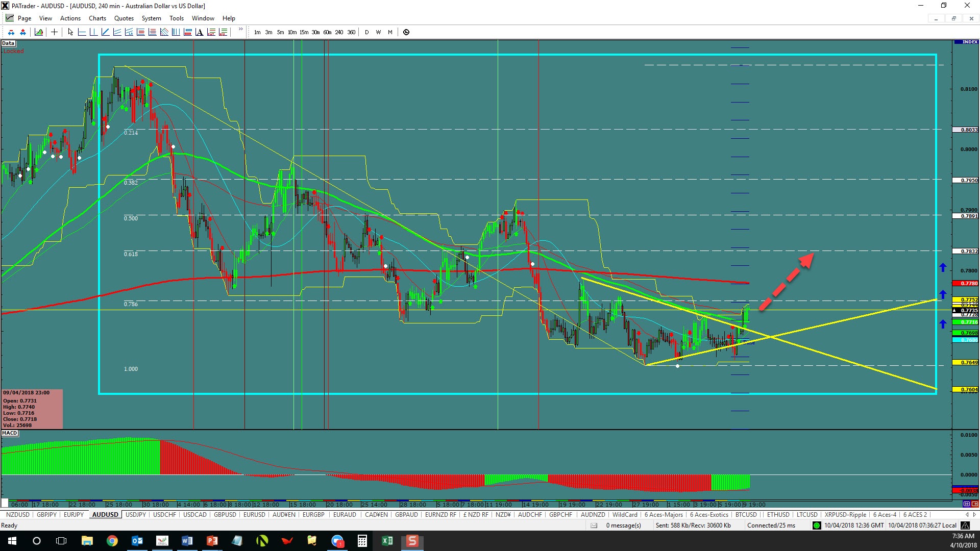Click the Windows Start button
This screenshot has height=551, width=980.
[12, 541]
